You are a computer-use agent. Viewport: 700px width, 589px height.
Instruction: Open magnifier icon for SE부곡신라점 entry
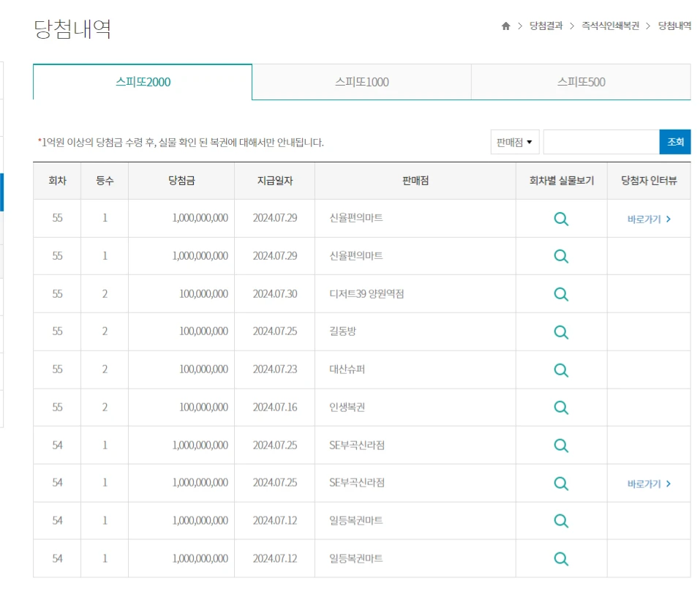(x=561, y=445)
